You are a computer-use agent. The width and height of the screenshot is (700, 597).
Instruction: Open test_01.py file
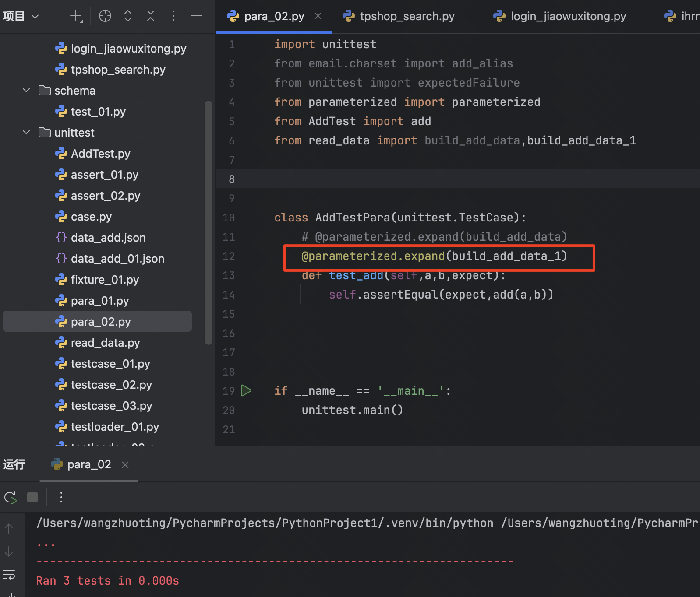(x=90, y=112)
